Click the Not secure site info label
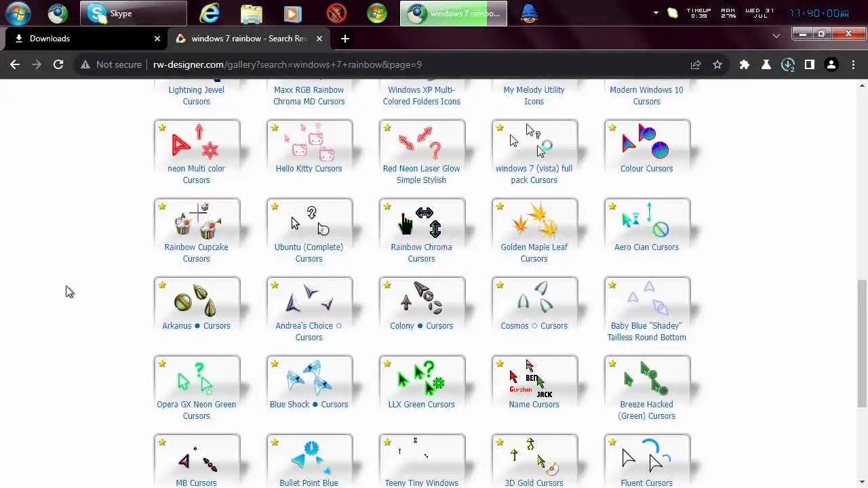 (111, 64)
